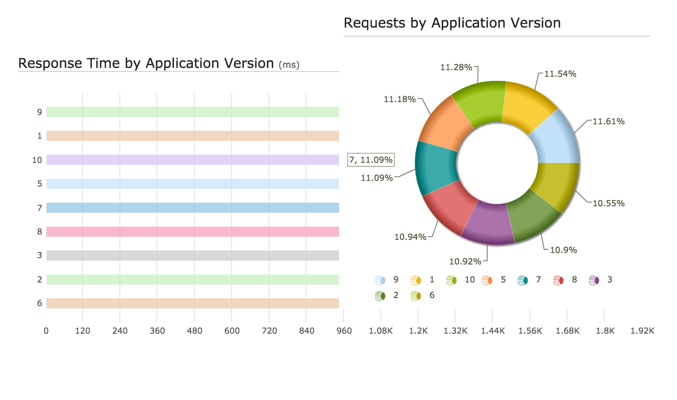Select the green legend marker for version 10
Image resolution: width=677 pixels, height=400 pixels.
pyautogui.click(x=452, y=281)
